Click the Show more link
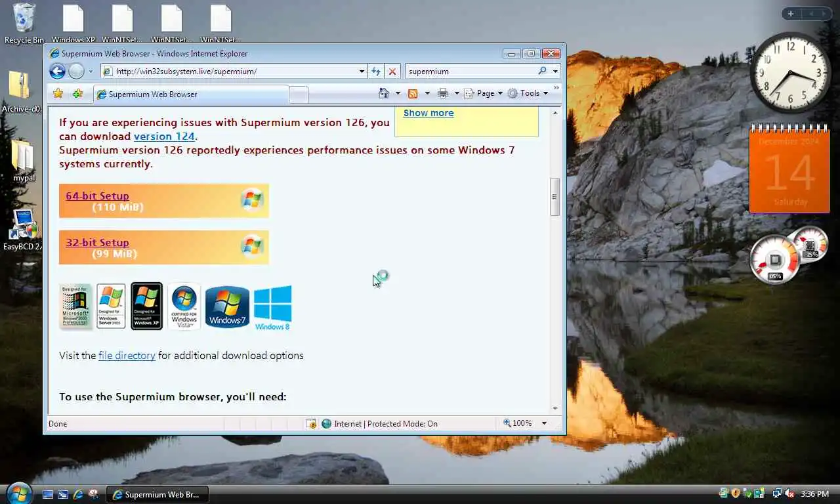 coord(429,113)
